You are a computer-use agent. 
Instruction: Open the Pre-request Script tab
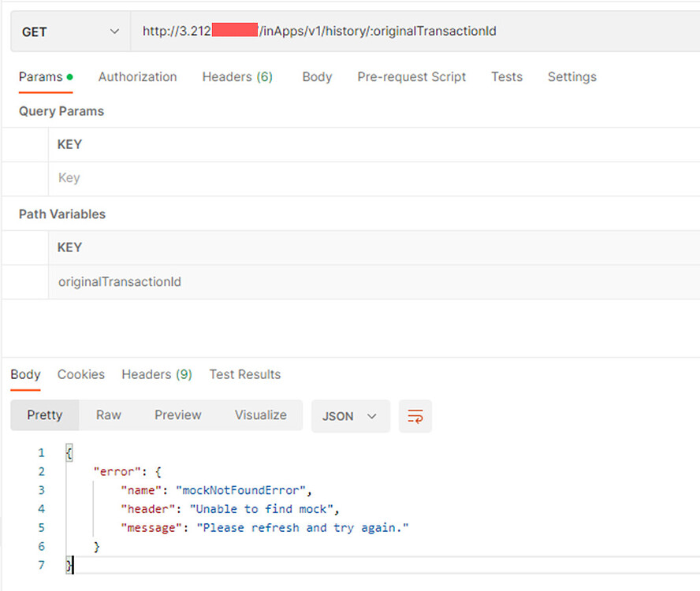tap(411, 76)
